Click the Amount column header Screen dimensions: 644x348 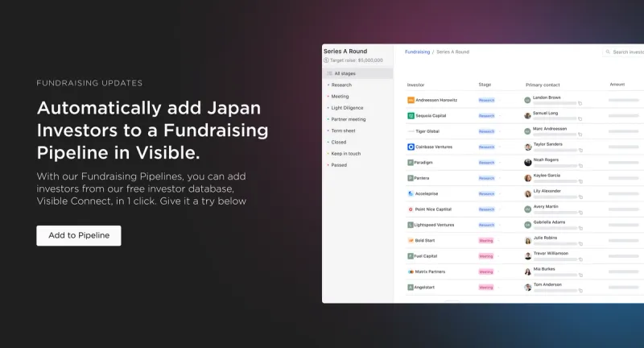(617, 85)
